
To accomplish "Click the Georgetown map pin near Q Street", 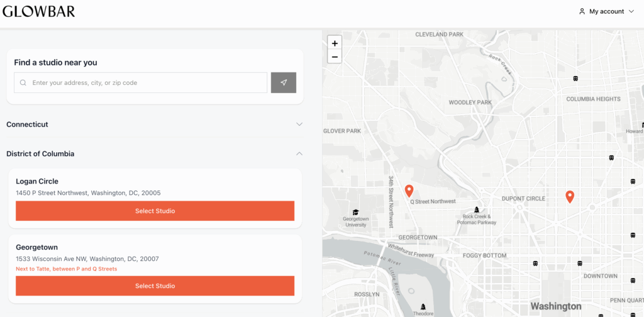I will pyautogui.click(x=409, y=191).
